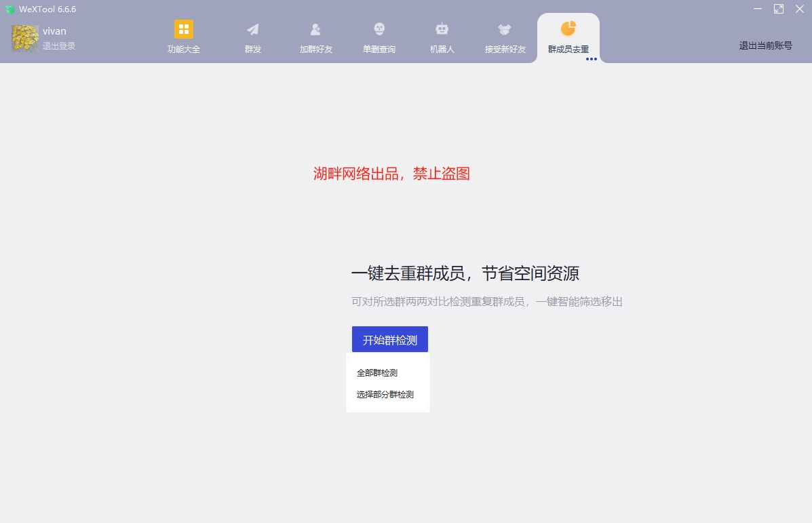Select the 群发 paper plane icon
The height and width of the screenshot is (523, 812).
coord(252,30)
